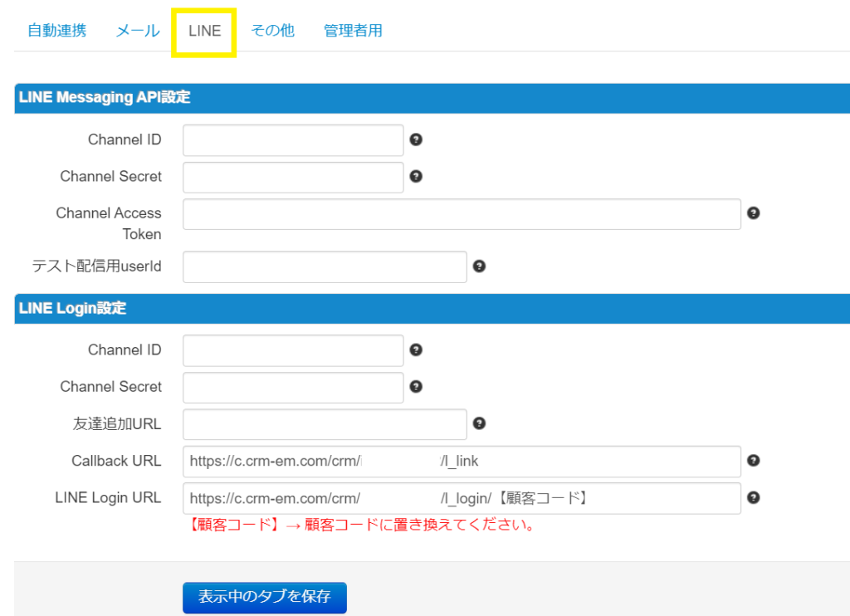The height and width of the screenshot is (616, 850).
Task: Show help for テスト配信用userId field
Action: [479, 266]
